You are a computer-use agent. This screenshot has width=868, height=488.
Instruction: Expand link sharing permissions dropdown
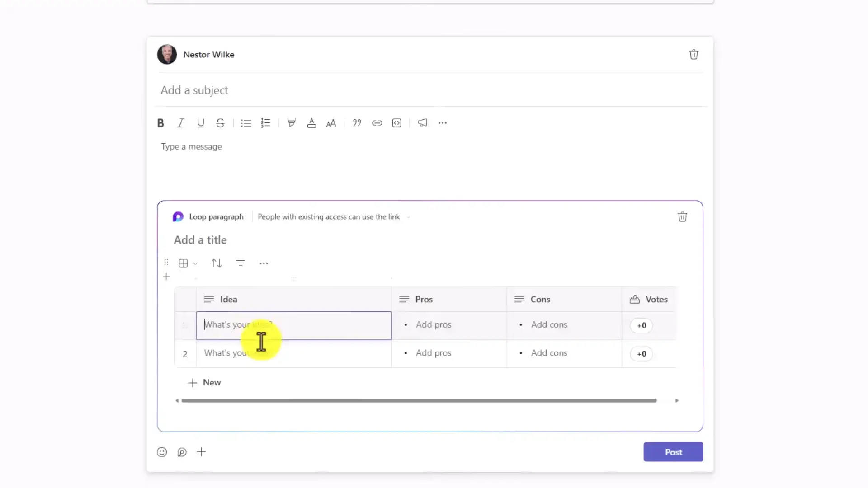[x=408, y=217]
